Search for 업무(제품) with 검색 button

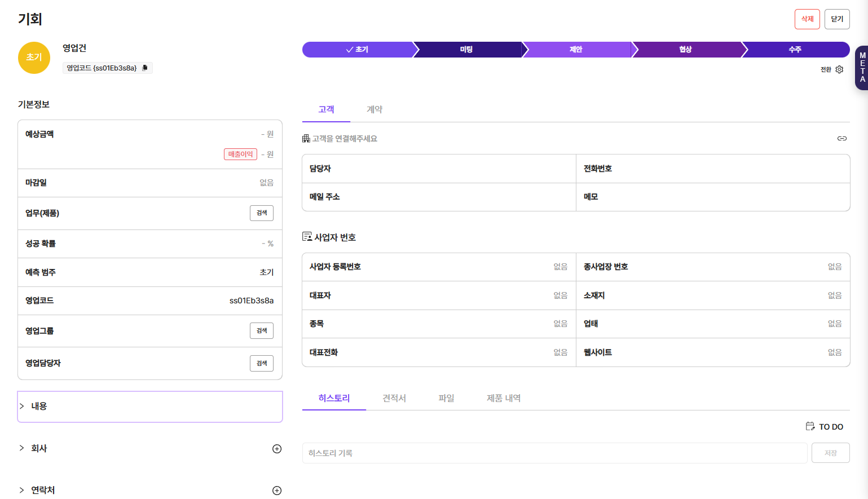[261, 213]
